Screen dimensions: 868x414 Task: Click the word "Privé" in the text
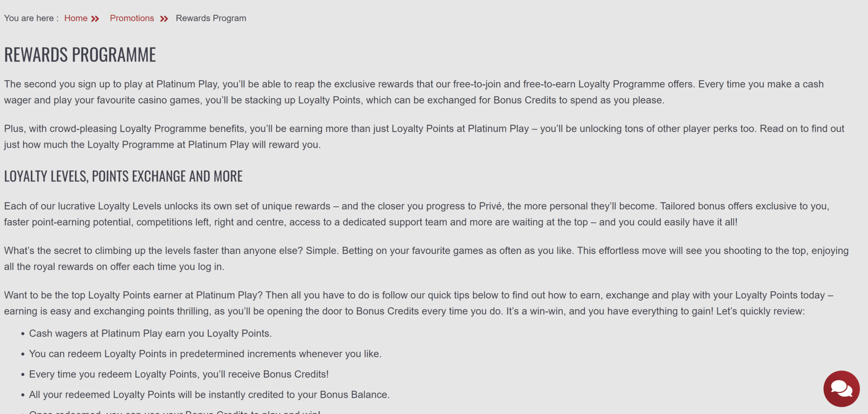point(490,206)
